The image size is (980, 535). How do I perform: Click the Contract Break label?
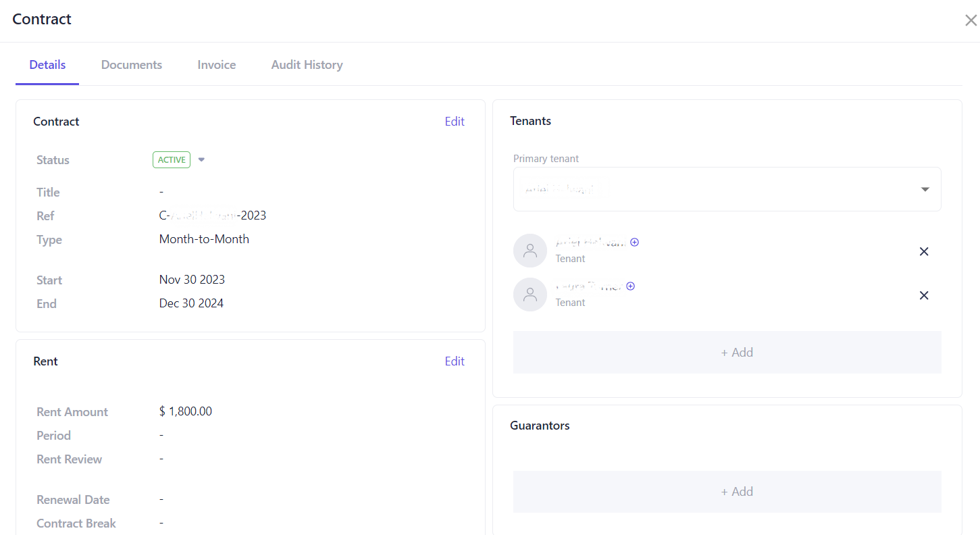click(76, 524)
